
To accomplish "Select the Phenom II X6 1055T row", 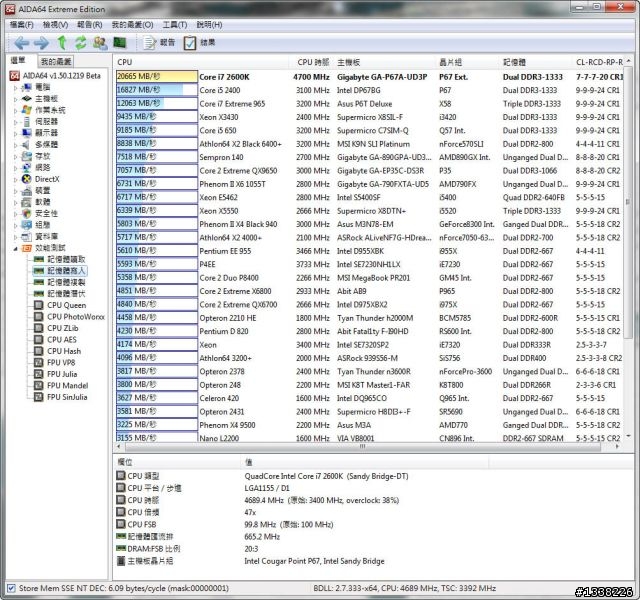I will click(369, 184).
